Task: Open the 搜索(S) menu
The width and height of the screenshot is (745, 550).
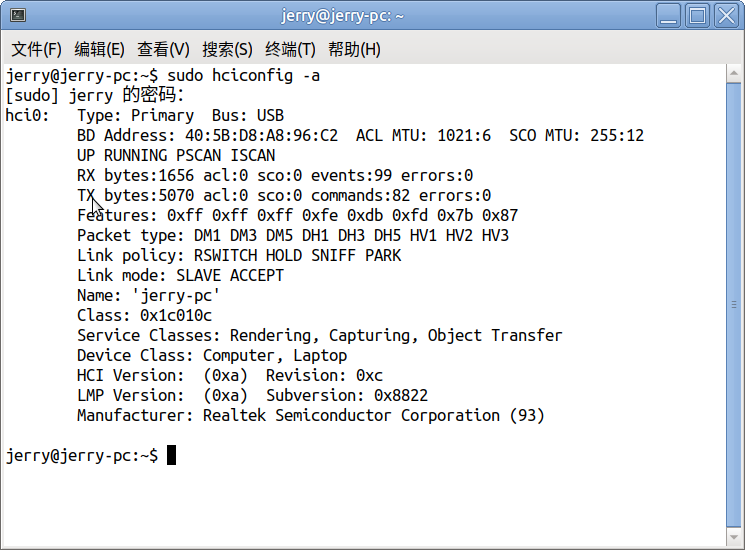Action: tap(227, 49)
